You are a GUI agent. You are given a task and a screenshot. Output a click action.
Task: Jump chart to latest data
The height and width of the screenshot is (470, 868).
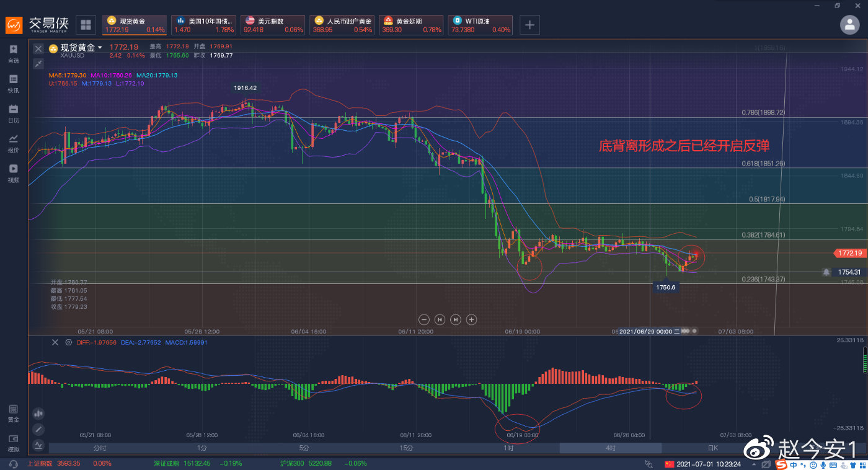click(456, 319)
